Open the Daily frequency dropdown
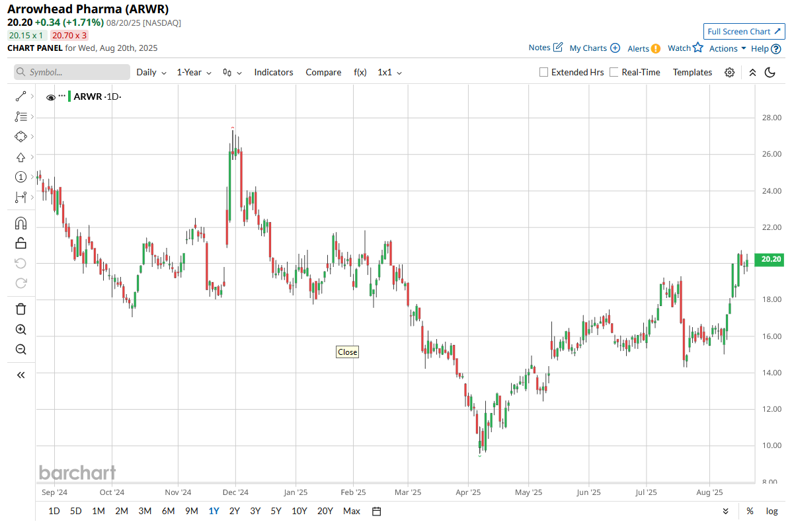Image resolution: width=794 pixels, height=532 pixels. click(x=151, y=73)
